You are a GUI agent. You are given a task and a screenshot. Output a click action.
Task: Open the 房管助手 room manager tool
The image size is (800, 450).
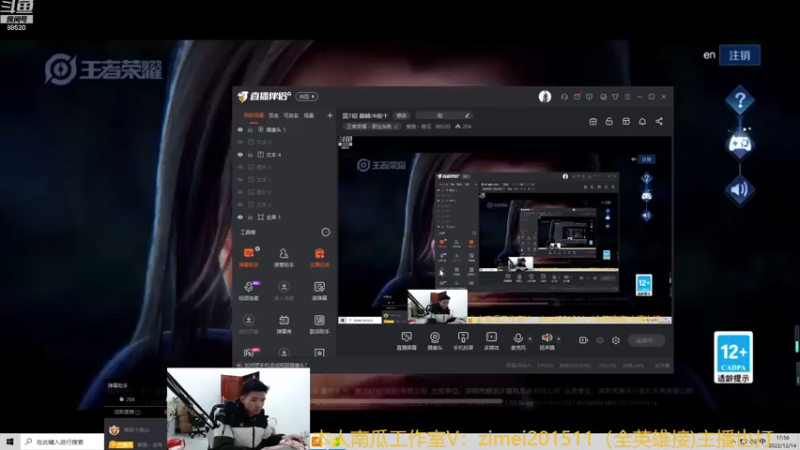[x=284, y=257]
